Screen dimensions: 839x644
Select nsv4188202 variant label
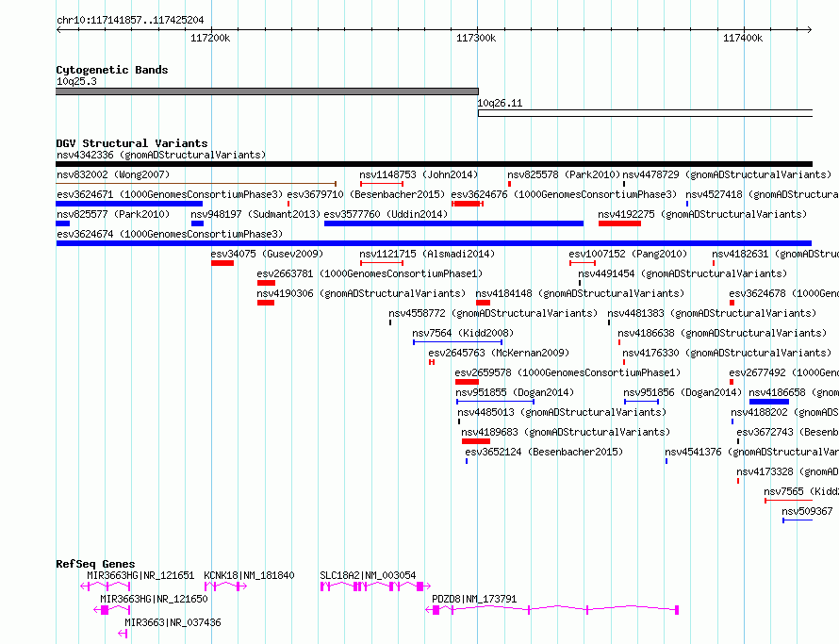(x=784, y=413)
